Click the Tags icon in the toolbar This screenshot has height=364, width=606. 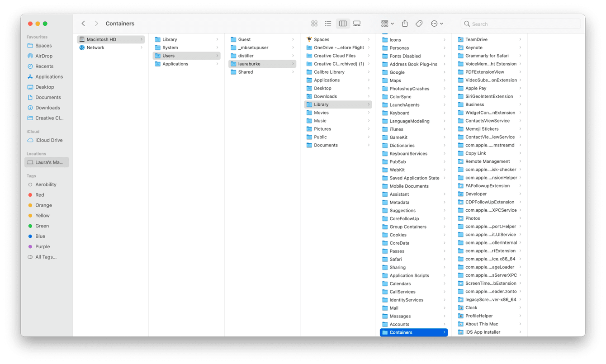[419, 23]
